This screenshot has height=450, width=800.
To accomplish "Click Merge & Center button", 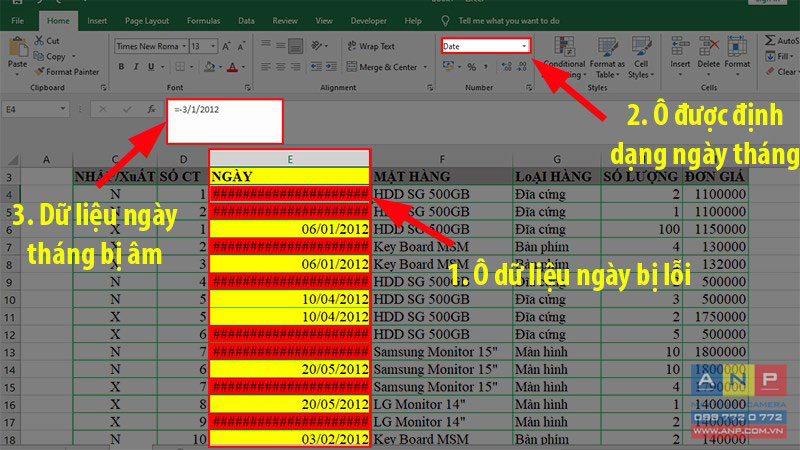I will (382, 67).
